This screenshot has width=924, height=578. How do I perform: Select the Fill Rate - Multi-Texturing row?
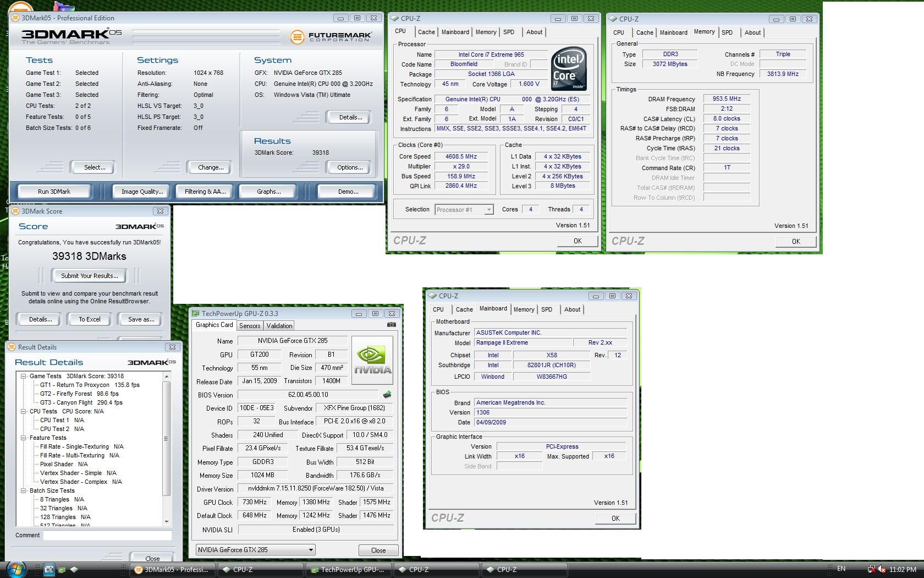click(x=80, y=455)
